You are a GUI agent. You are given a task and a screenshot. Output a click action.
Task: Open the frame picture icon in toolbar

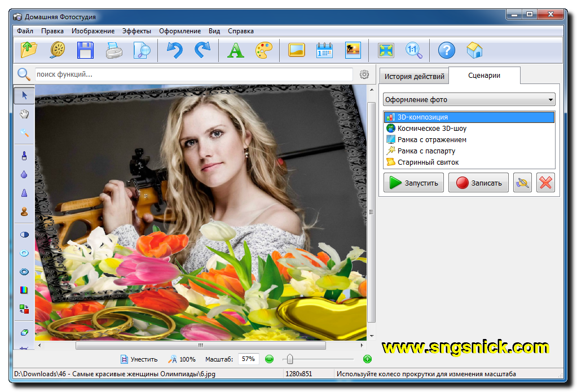297,50
